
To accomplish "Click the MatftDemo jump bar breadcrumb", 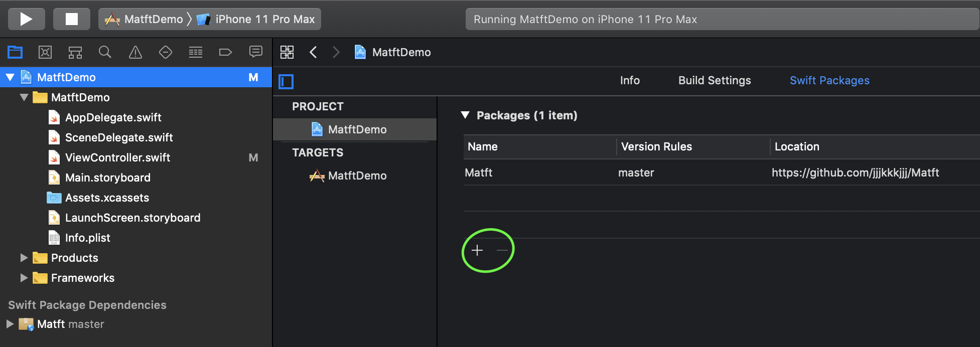I will tap(392, 52).
